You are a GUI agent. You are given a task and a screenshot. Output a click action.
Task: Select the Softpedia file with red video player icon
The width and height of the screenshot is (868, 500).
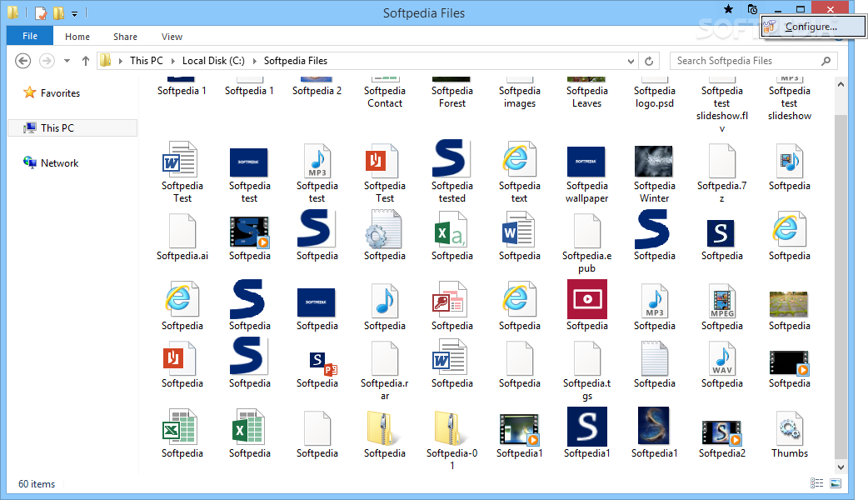point(586,306)
